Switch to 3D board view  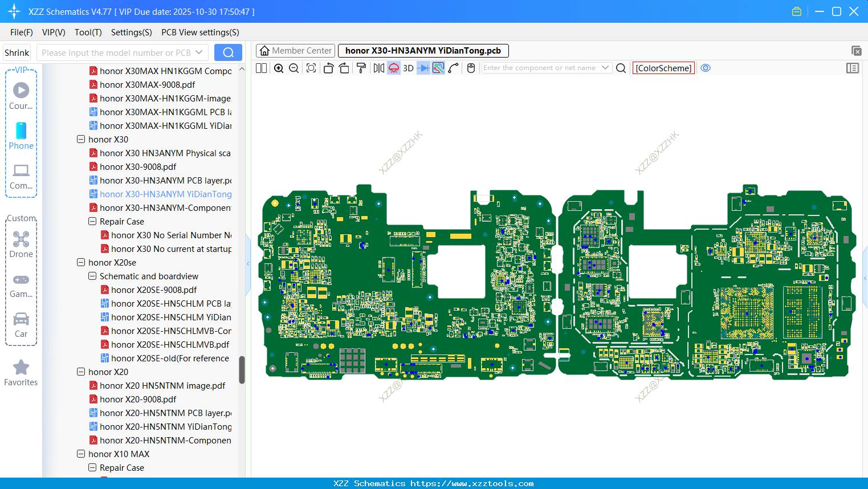click(x=408, y=68)
